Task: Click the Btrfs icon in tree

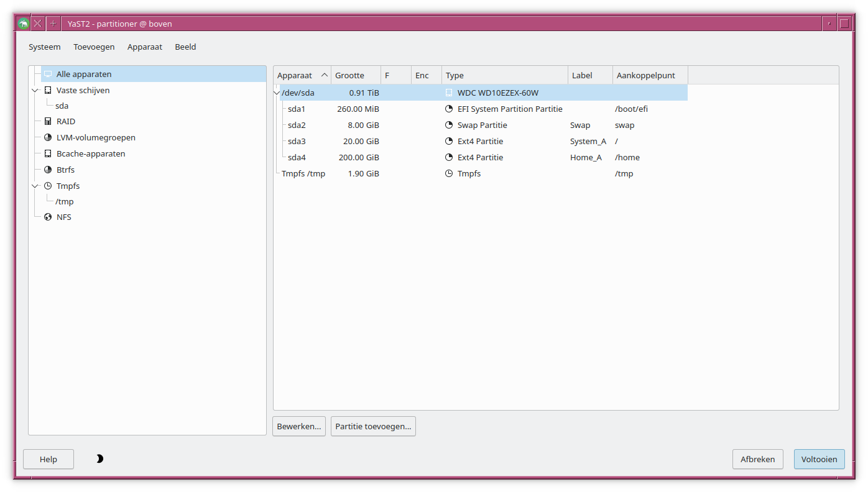Action: [x=48, y=170]
